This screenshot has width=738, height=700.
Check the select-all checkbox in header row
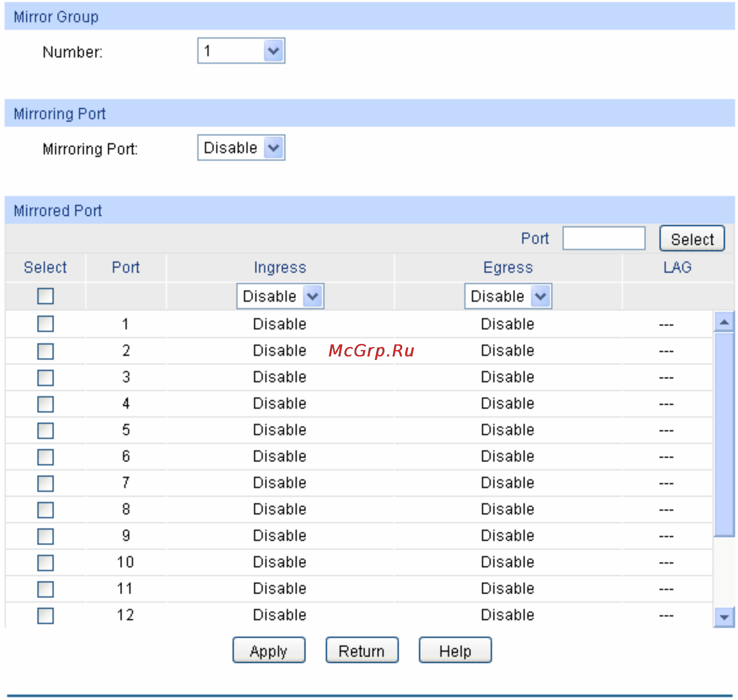(x=46, y=296)
